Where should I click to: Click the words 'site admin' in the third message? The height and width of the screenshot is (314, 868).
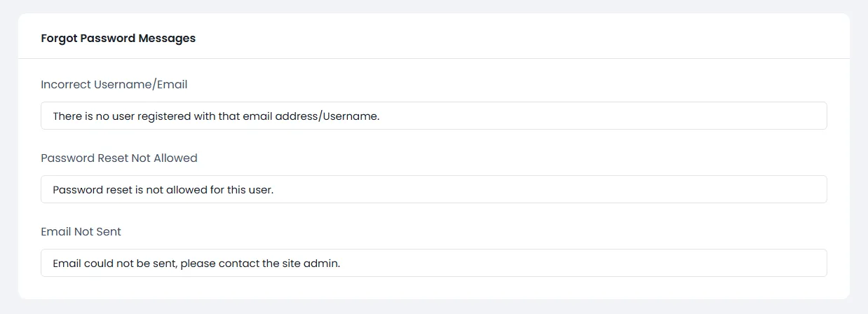pos(315,264)
